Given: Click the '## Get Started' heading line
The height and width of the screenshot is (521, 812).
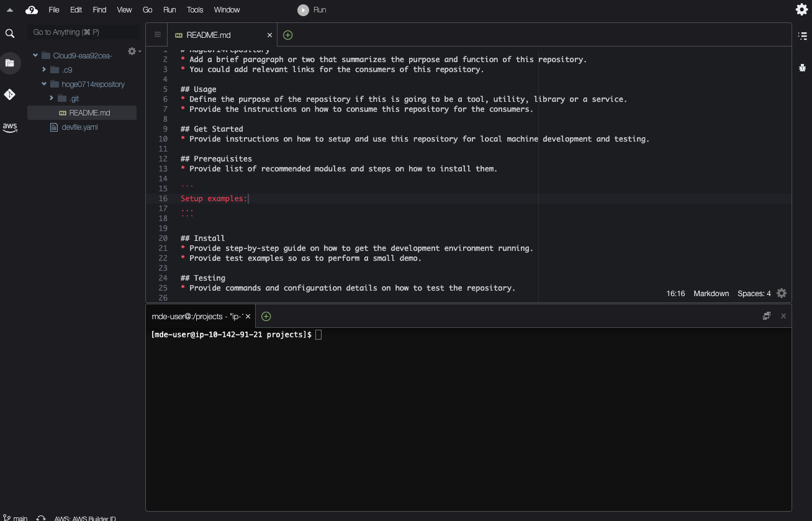Looking at the screenshot, I should point(212,129).
